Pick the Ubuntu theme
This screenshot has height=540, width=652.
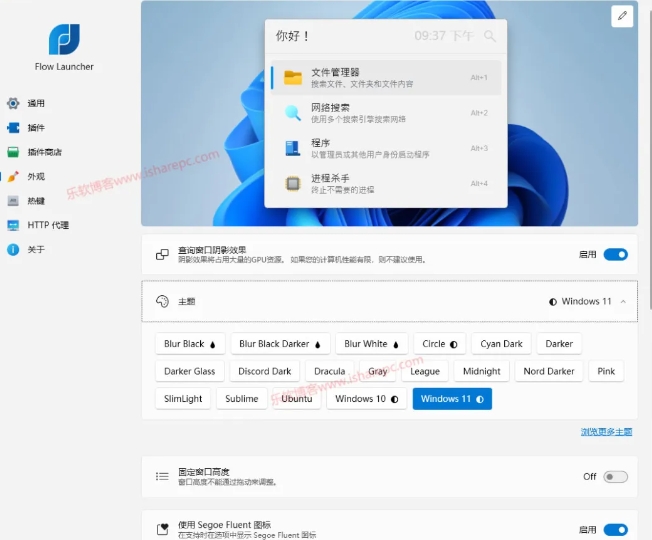coord(296,399)
